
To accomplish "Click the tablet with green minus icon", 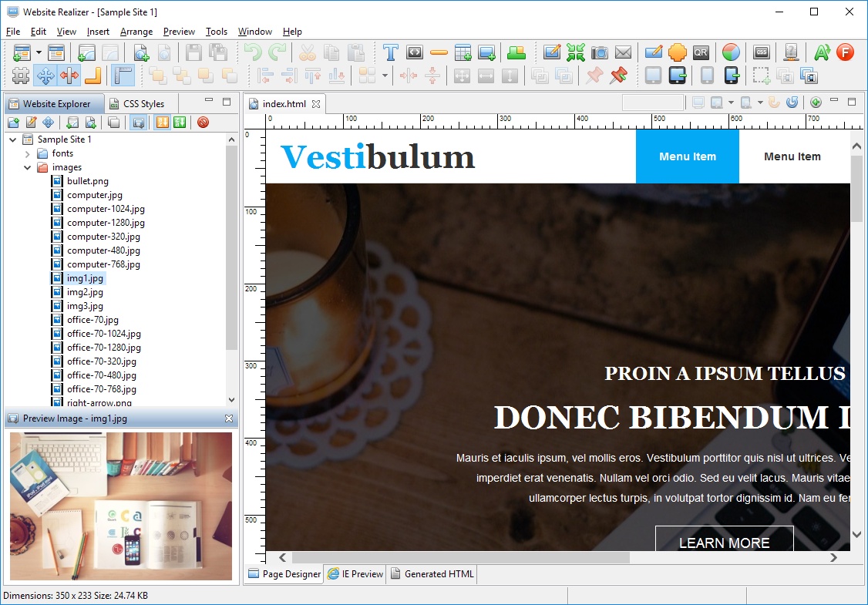I will [x=678, y=76].
